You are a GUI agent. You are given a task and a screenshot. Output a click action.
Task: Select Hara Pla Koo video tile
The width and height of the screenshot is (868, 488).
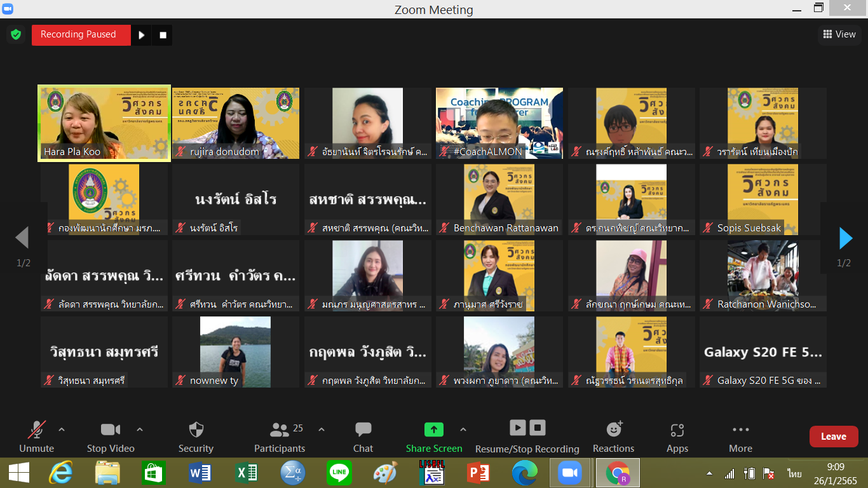pyautogui.click(x=104, y=123)
